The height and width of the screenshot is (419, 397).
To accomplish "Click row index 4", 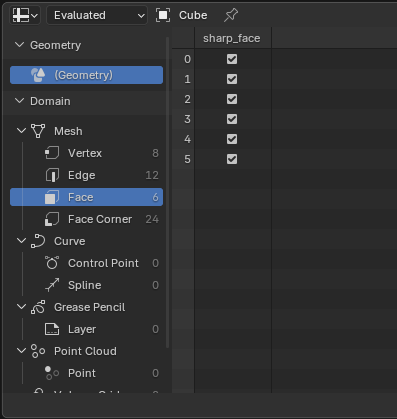I will 187,139.
